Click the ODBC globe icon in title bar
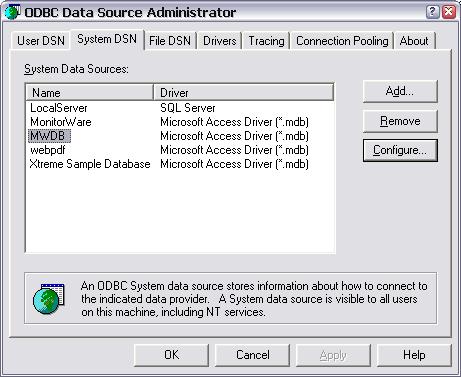The image size is (461, 377). (11, 12)
